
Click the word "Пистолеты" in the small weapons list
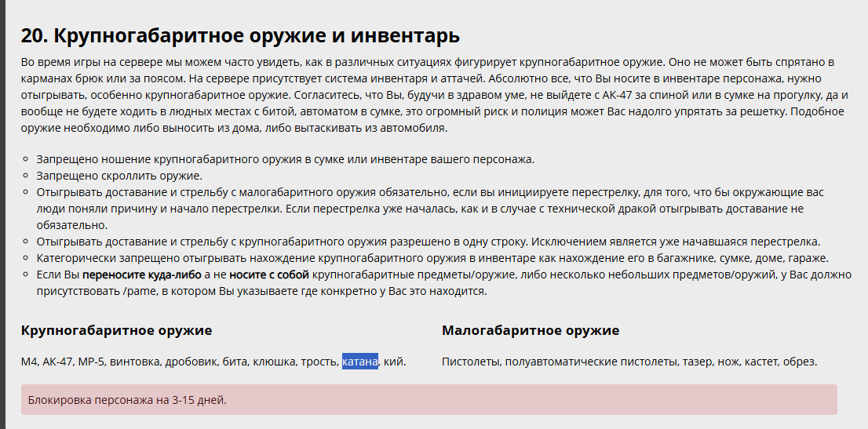click(470, 362)
